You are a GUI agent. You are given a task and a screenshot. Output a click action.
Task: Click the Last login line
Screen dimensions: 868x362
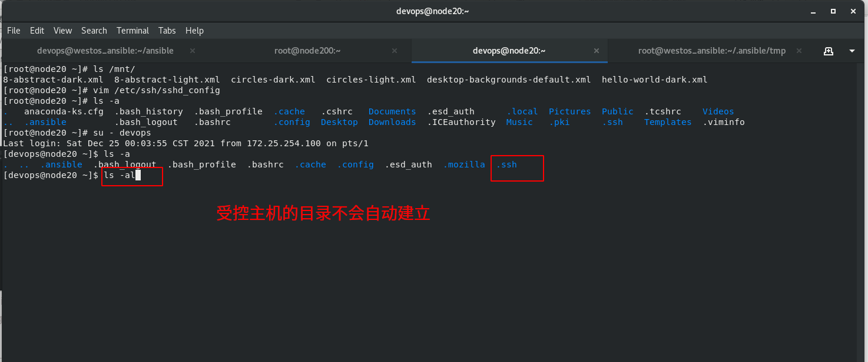pyautogui.click(x=185, y=143)
